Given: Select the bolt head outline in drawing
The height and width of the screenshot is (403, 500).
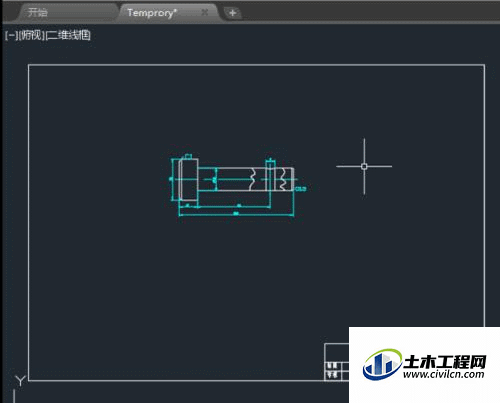Looking at the screenshot, I should (189, 179).
